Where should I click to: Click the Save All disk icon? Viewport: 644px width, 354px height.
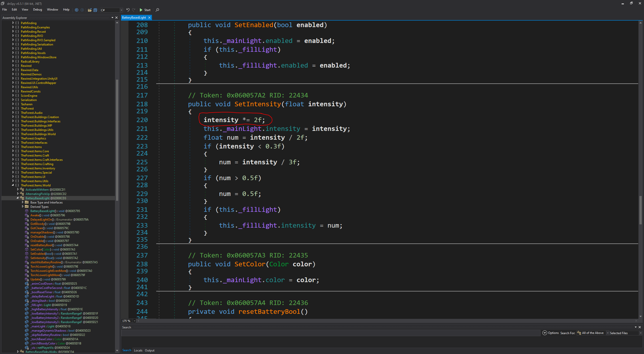pos(95,10)
